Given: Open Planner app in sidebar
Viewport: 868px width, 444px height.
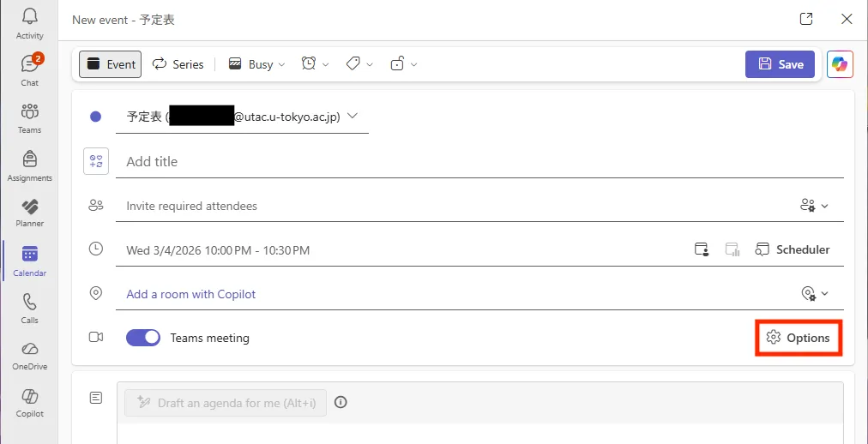Looking at the screenshot, I should (29, 212).
